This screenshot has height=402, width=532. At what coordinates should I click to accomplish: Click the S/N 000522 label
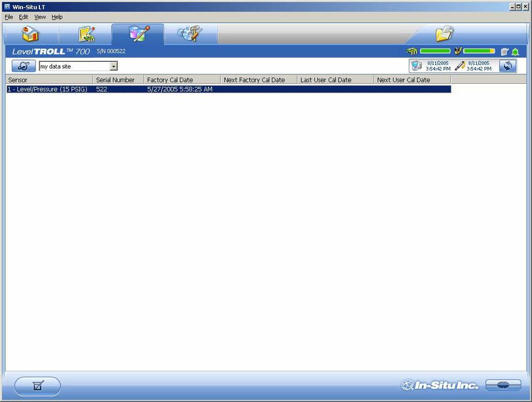pyautogui.click(x=111, y=51)
